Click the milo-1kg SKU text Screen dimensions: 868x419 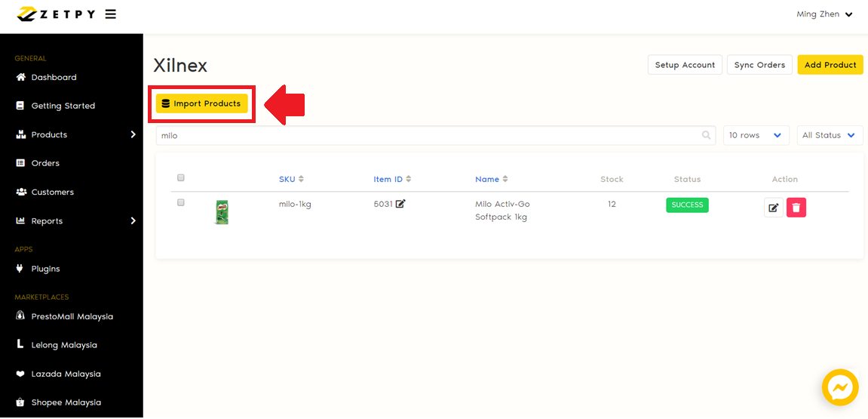[x=295, y=204]
